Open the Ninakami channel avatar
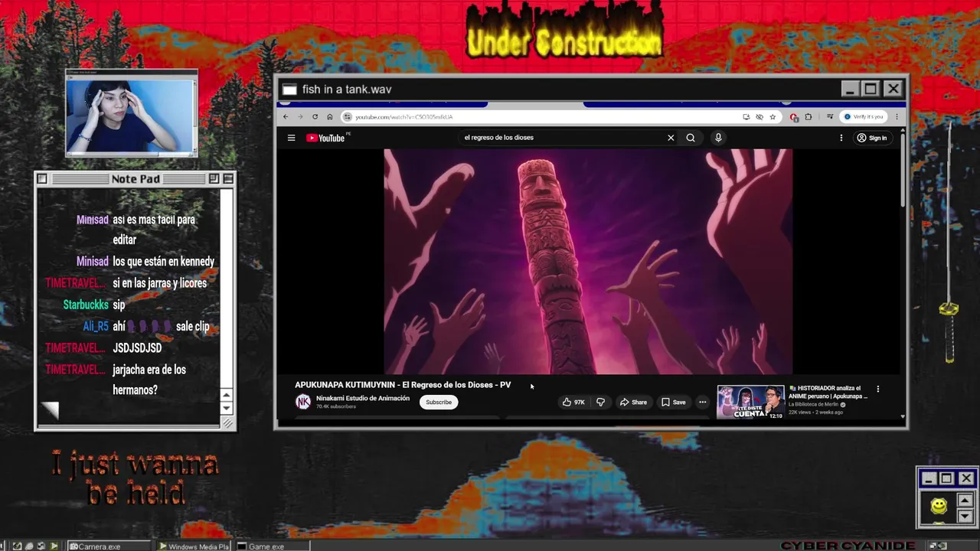The width and height of the screenshot is (980, 551). [x=303, y=402]
